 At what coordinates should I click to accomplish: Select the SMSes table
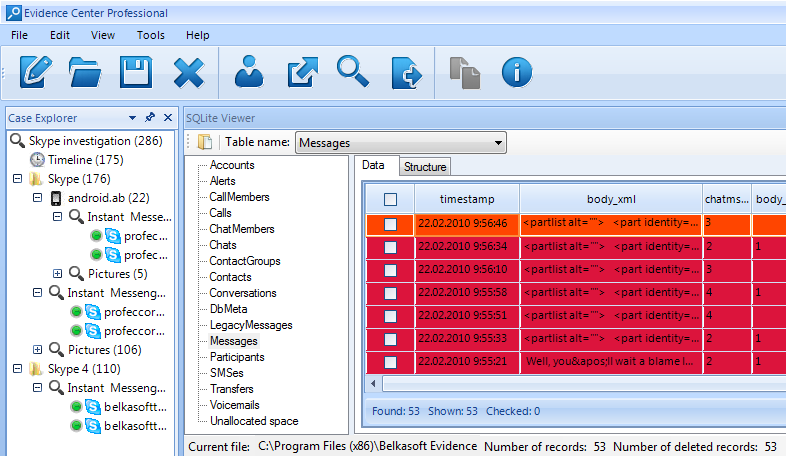227,373
